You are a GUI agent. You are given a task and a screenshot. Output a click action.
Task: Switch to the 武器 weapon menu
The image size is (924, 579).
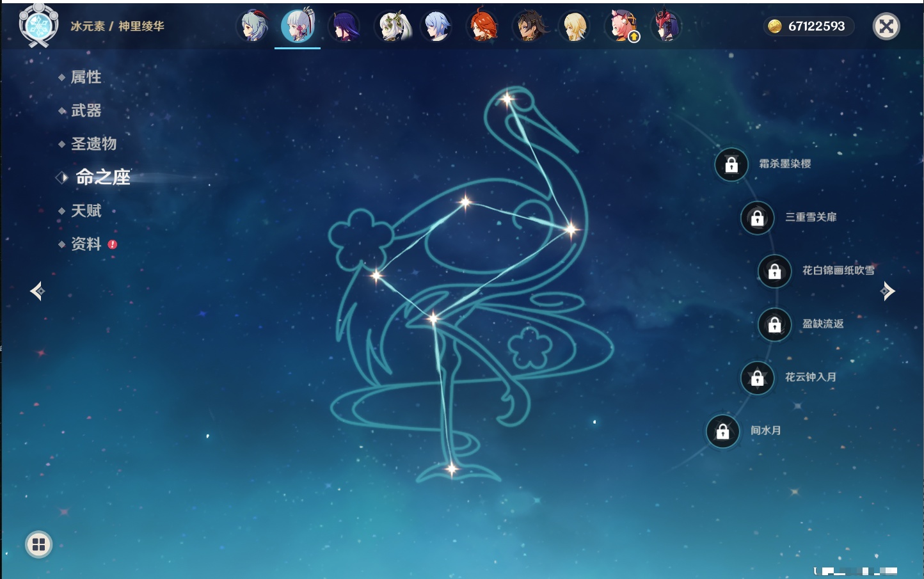[x=86, y=111]
